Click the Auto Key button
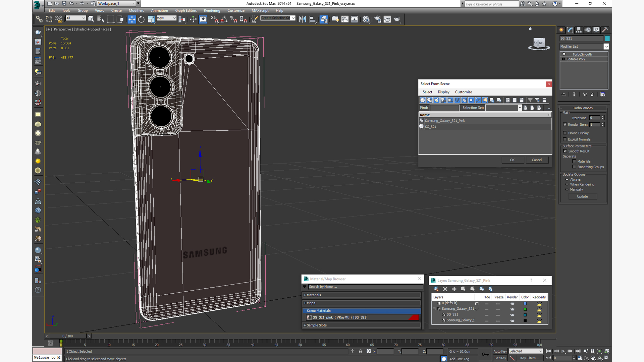This screenshot has height=362, width=644. [500, 351]
